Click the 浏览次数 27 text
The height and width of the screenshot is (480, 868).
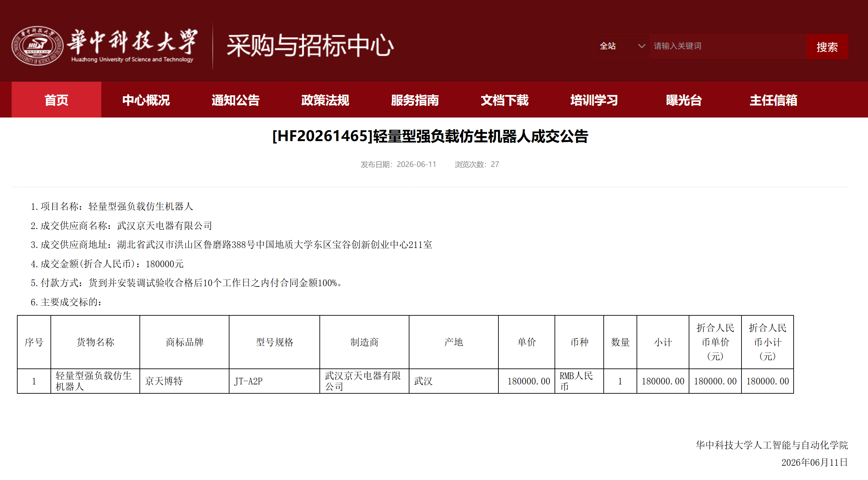pos(477,164)
